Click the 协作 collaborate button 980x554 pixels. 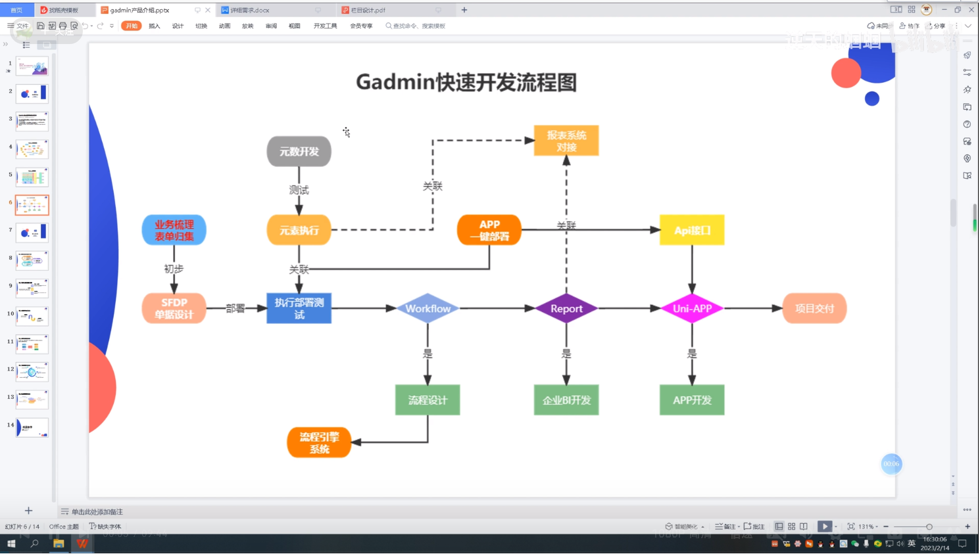[x=910, y=26]
